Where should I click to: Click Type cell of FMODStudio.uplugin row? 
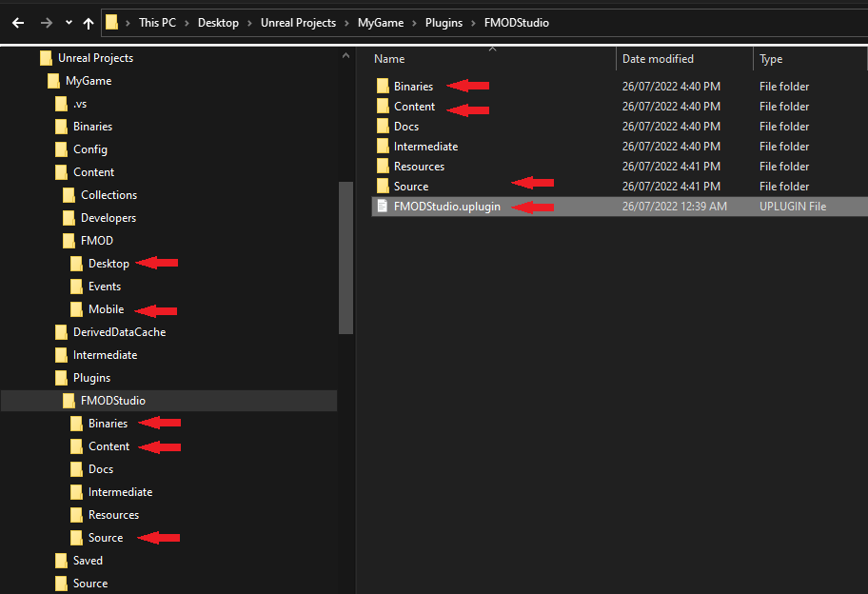(x=793, y=207)
